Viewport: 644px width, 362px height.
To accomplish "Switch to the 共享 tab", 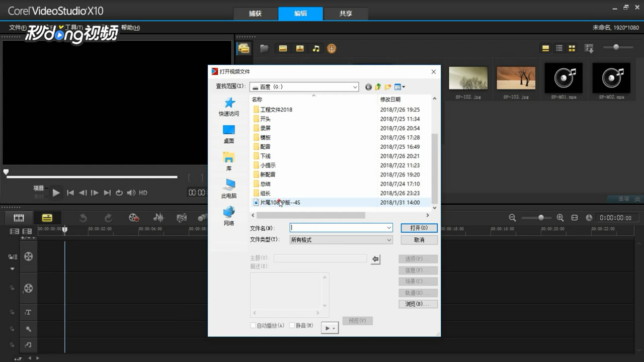I will [x=346, y=14].
